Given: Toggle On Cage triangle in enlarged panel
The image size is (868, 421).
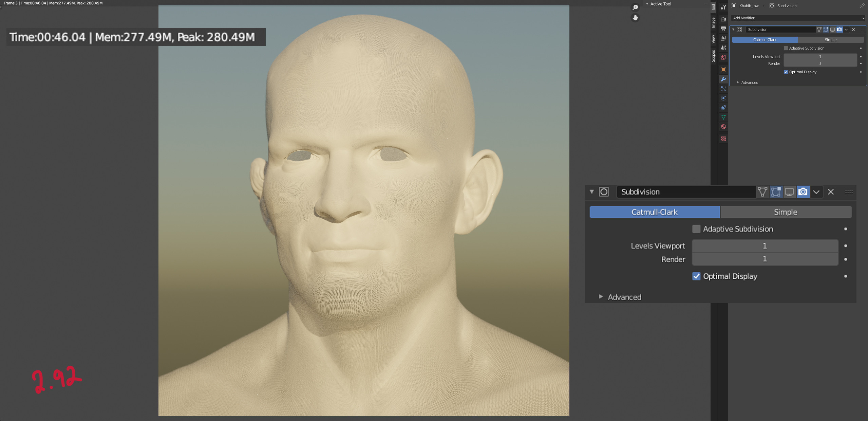Looking at the screenshot, I should 762,192.
